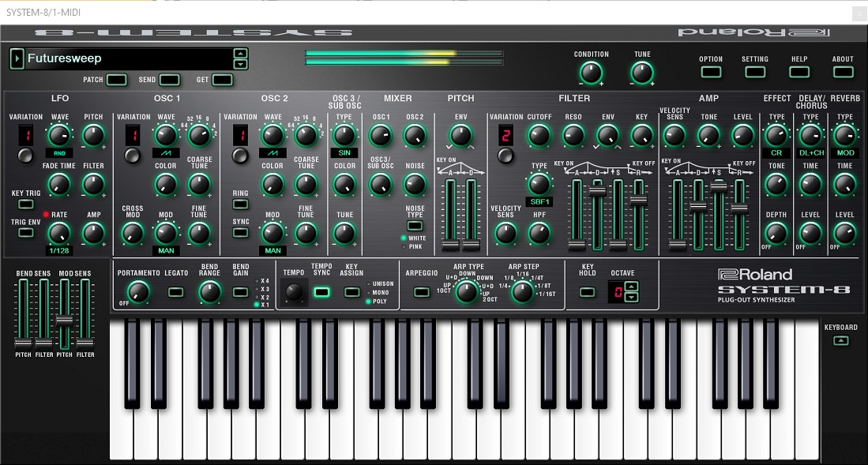Select the next patch with the down arrow
Screen dimensions: 868x465
[x=241, y=64]
